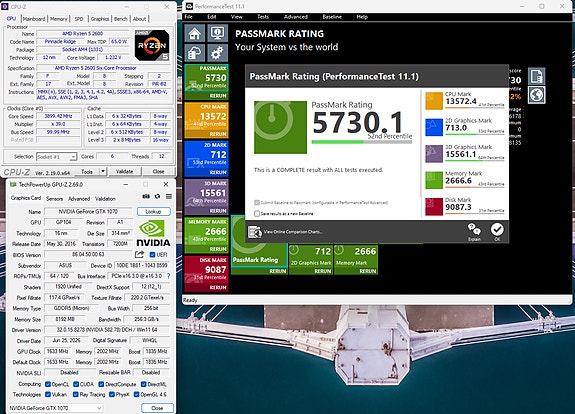The height and width of the screenshot is (414, 575).
Task: Click the PassMark Rating percentile progress bar
Action: coord(362,142)
